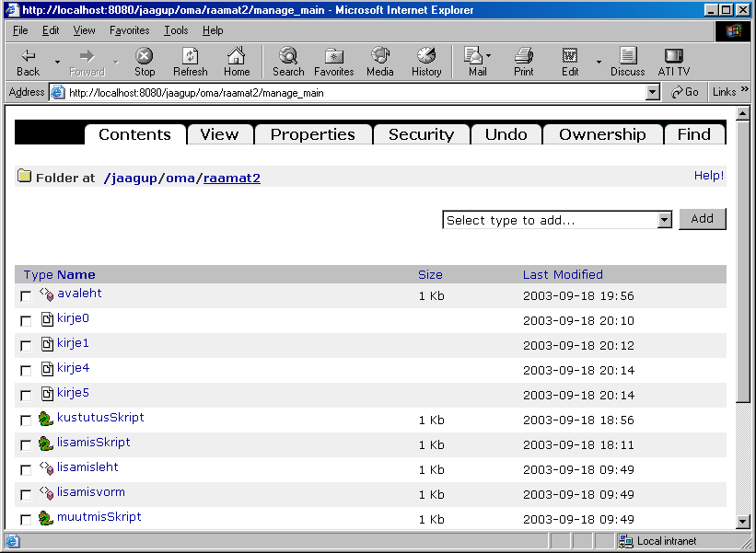Click the vertical scrollbar down arrow
756x553 pixels.
coord(744,522)
